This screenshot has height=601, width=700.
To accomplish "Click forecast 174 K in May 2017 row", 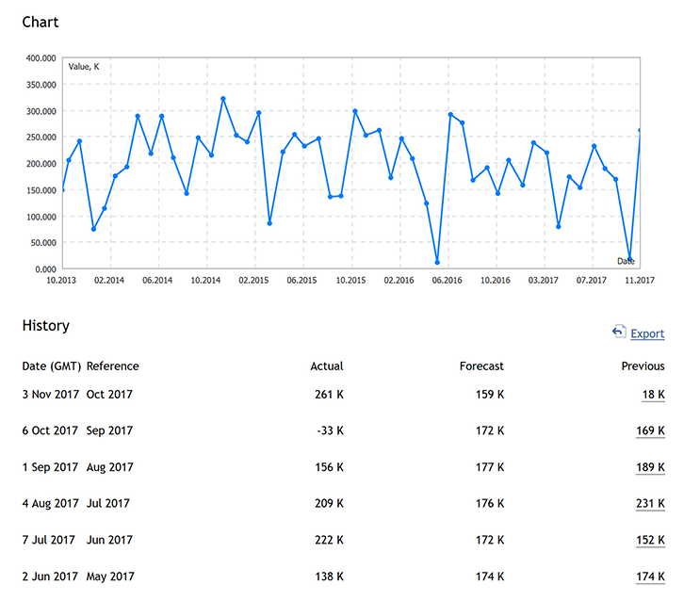I will coord(490,577).
